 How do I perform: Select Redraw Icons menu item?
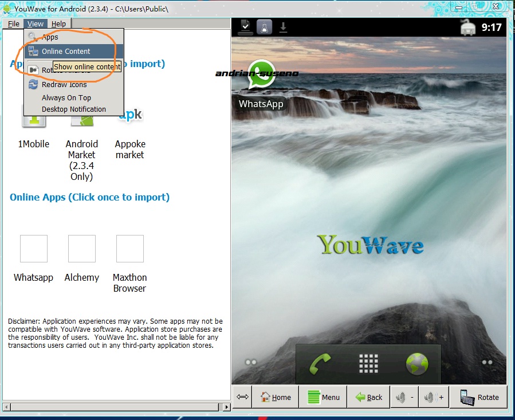(73, 84)
